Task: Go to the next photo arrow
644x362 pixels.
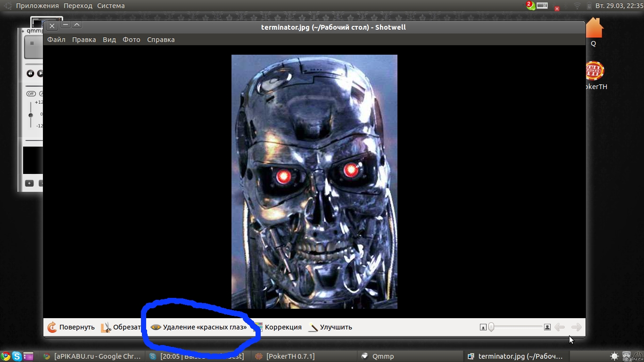Action: click(576, 327)
